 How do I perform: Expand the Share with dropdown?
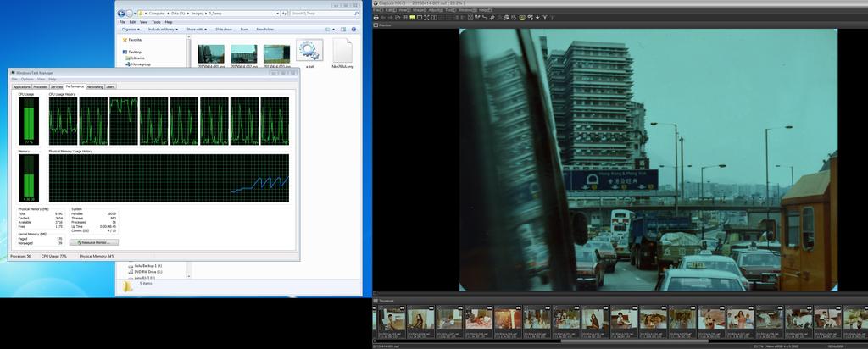(x=198, y=29)
